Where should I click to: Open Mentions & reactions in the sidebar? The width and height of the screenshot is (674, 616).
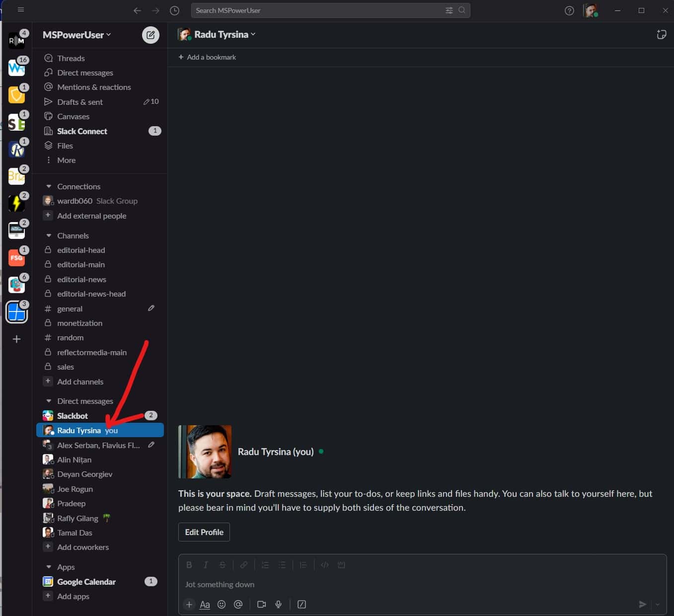pos(94,87)
